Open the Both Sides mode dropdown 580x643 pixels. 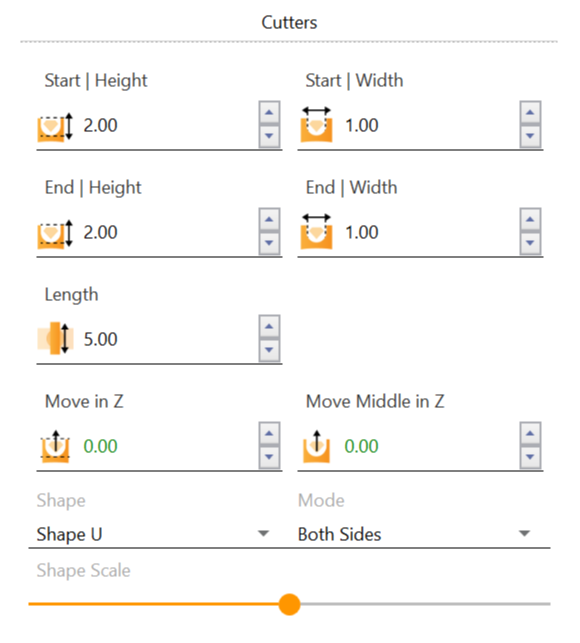pyautogui.click(x=421, y=534)
